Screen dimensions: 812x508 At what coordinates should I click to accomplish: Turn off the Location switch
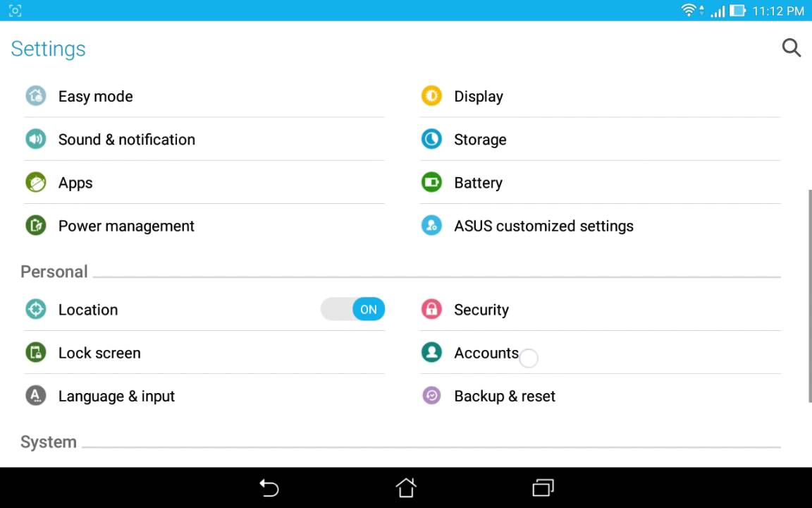tap(353, 309)
